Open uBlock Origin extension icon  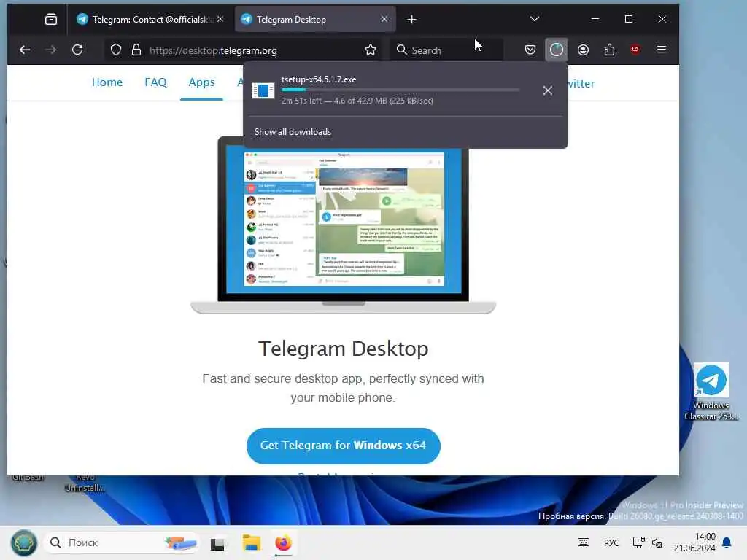pyautogui.click(x=635, y=50)
